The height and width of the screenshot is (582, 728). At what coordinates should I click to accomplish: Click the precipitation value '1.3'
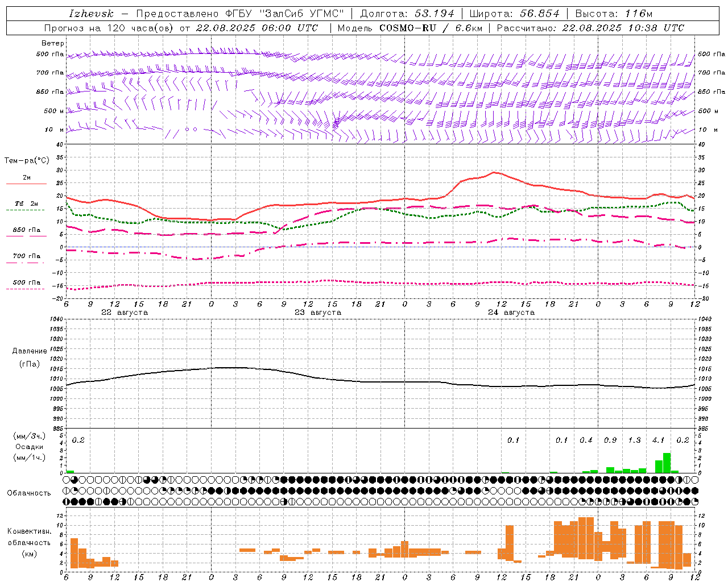point(634,440)
